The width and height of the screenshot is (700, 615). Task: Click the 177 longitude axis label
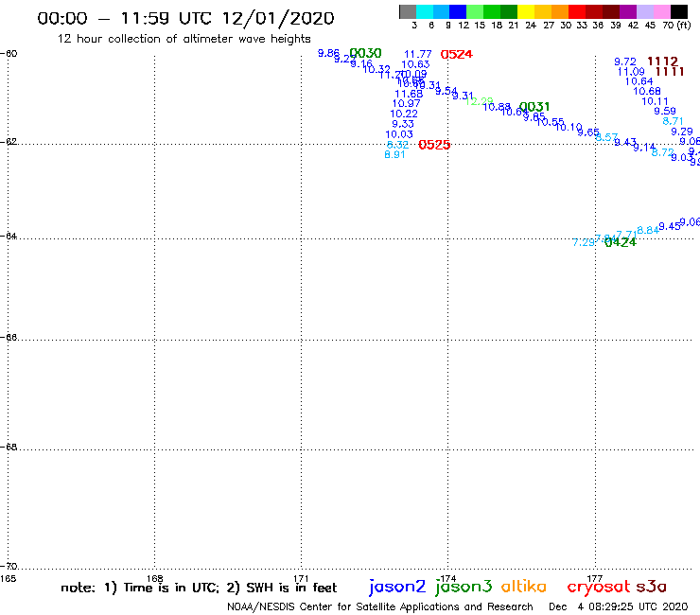[x=595, y=579]
